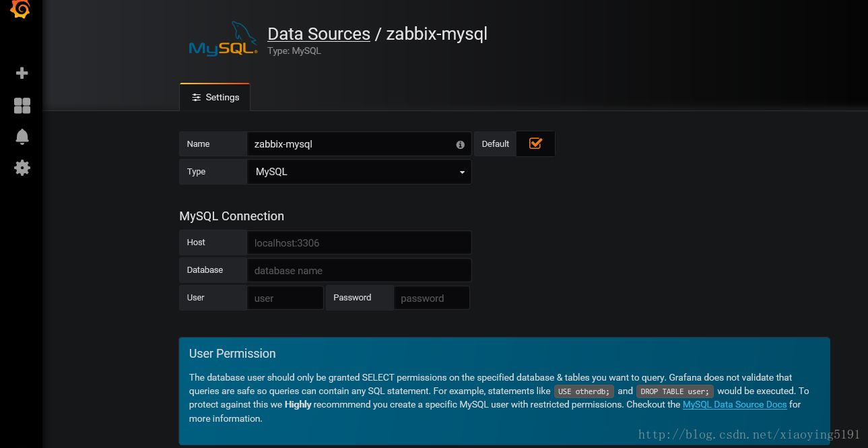The image size is (868, 448).
Task: Click the MySQL logo image
Action: point(223,39)
